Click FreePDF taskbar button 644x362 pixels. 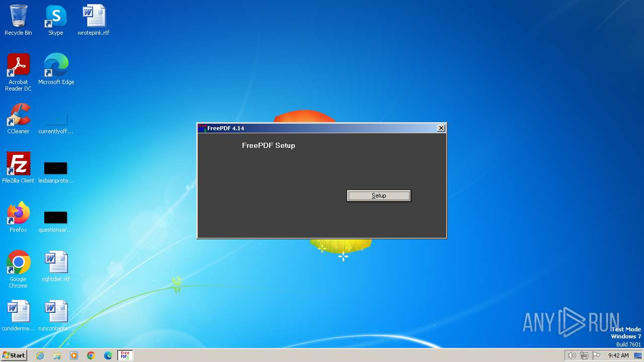pos(125,355)
